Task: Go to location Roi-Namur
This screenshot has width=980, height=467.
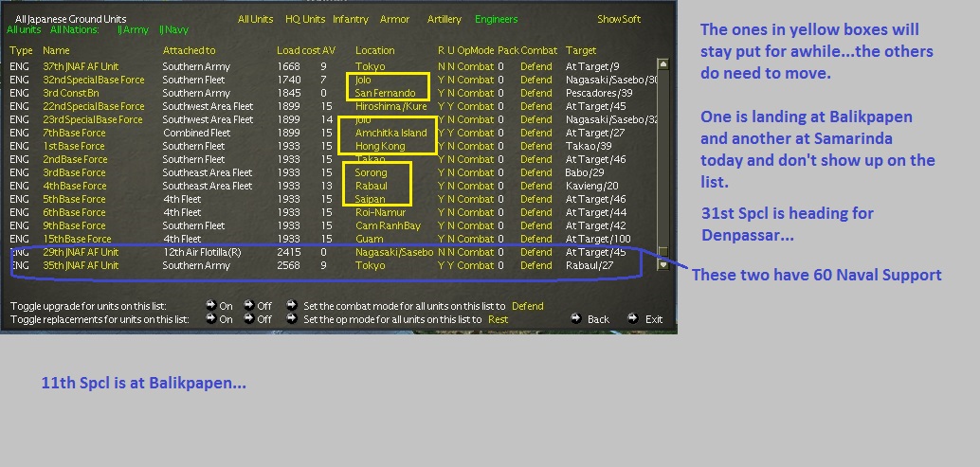Action: tap(381, 212)
